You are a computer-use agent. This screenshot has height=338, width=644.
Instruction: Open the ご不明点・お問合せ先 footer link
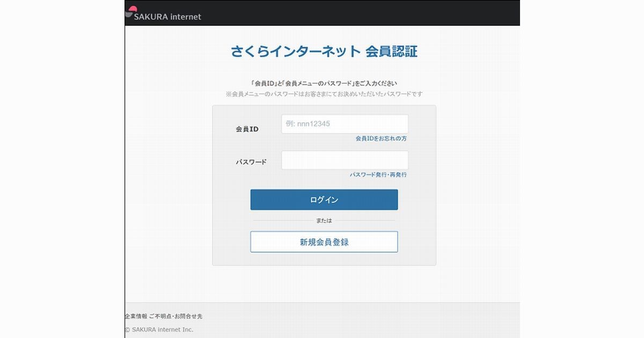pyautogui.click(x=175, y=317)
